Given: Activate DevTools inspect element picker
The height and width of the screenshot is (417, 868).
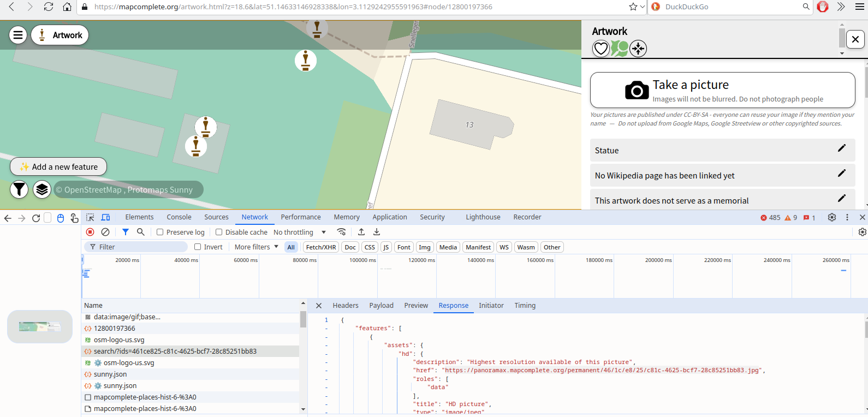Looking at the screenshot, I should [90, 217].
